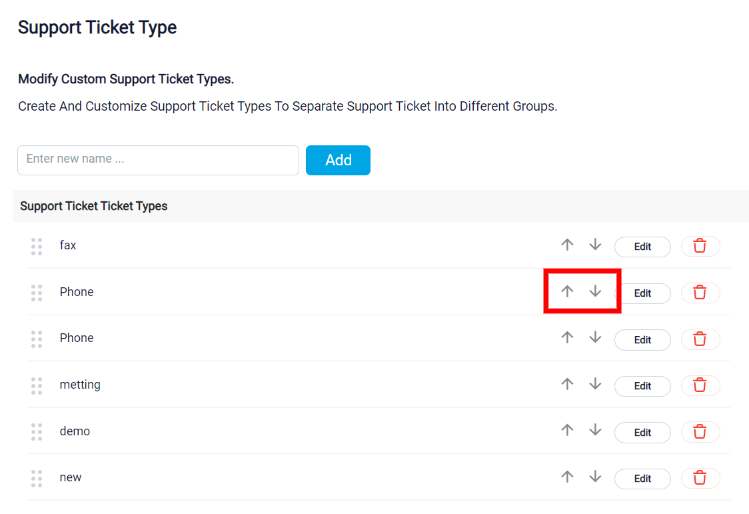The image size is (749, 514).
Task: Click the up arrow on the fax row
Action: click(x=567, y=245)
